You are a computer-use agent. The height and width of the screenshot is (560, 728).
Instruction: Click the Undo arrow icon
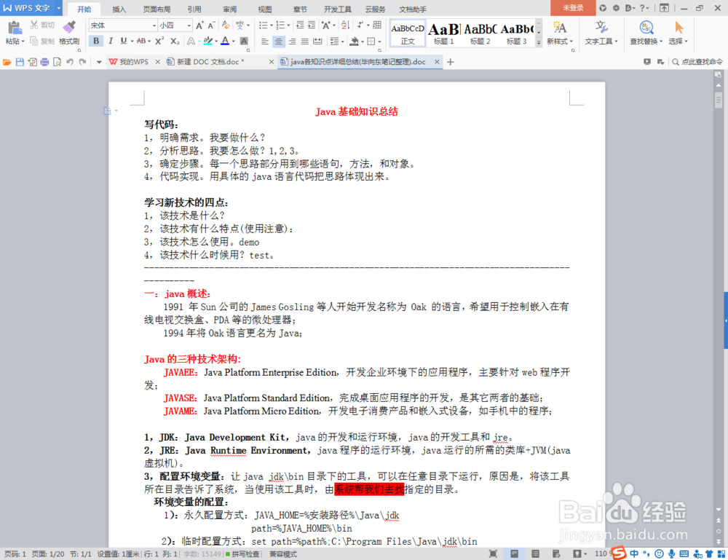tap(70, 62)
